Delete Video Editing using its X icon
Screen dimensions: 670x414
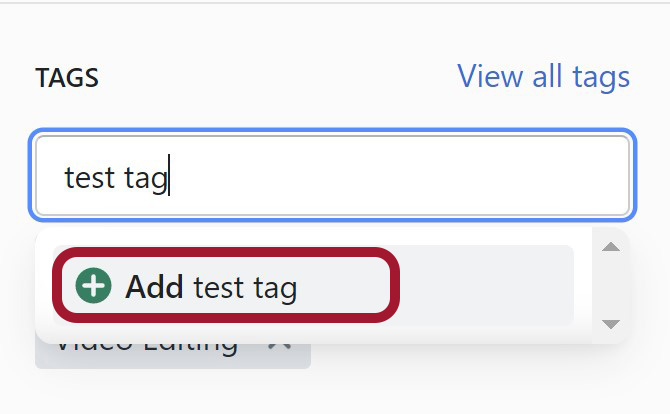pos(279,346)
